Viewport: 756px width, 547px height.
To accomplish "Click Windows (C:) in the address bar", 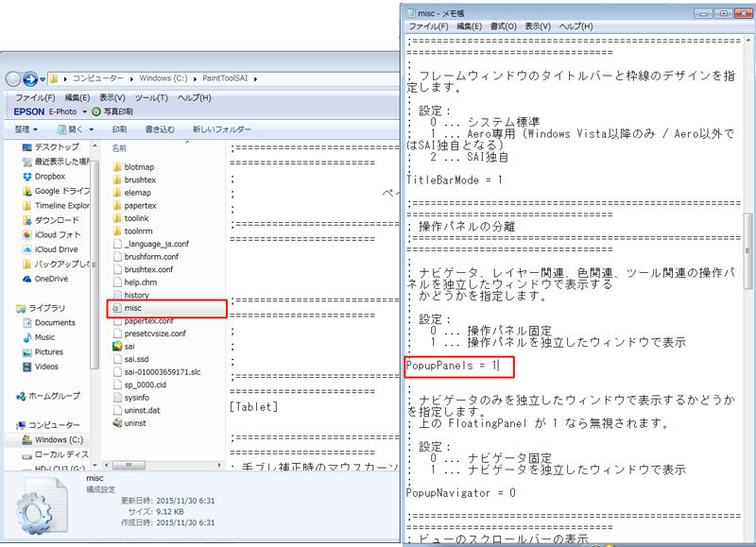I will tap(163, 78).
